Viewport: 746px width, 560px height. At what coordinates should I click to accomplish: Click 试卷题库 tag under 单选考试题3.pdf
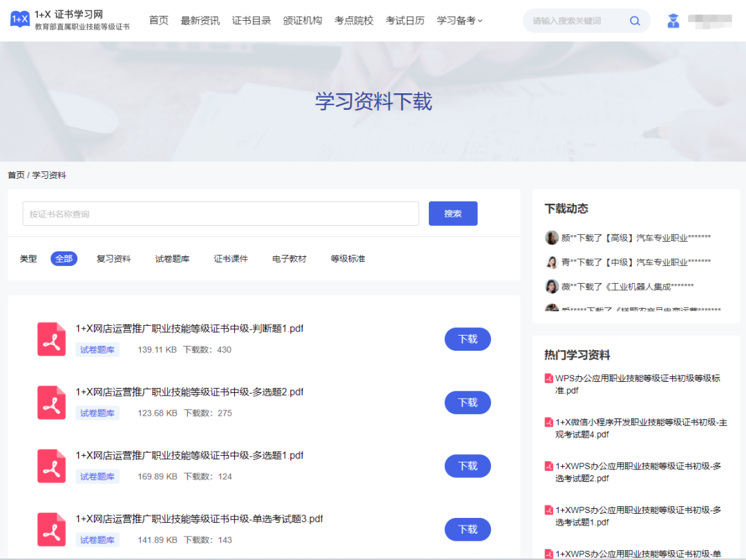(x=97, y=539)
